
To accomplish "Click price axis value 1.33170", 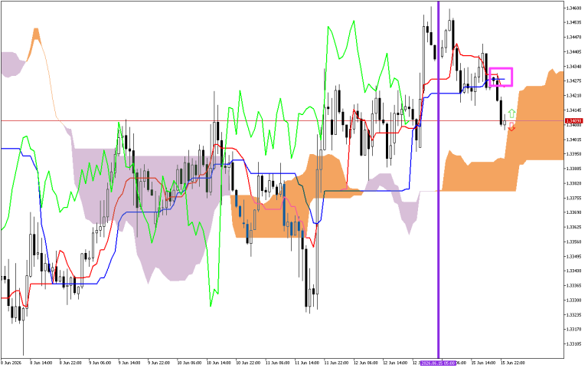I will click(574, 330).
